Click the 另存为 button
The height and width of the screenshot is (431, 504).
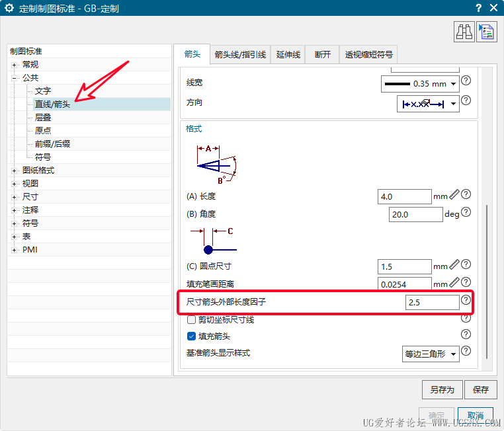click(442, 389)
